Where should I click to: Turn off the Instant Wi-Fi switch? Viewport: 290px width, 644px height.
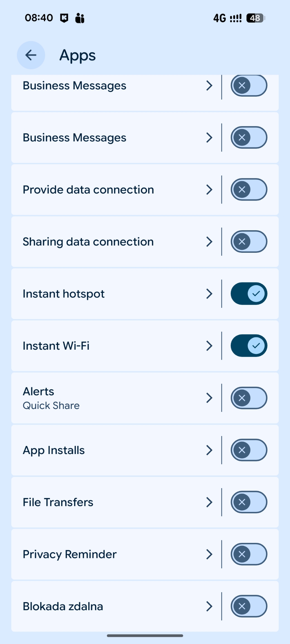click(249, 346)
